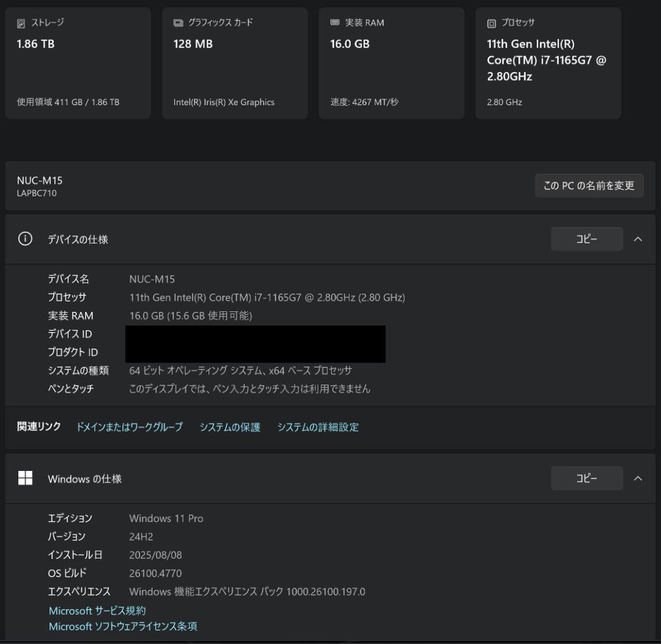Click the info icon beside デバイスの仕様
The width and height of the screenshot is (661, 644).
(x=25, y=239)
